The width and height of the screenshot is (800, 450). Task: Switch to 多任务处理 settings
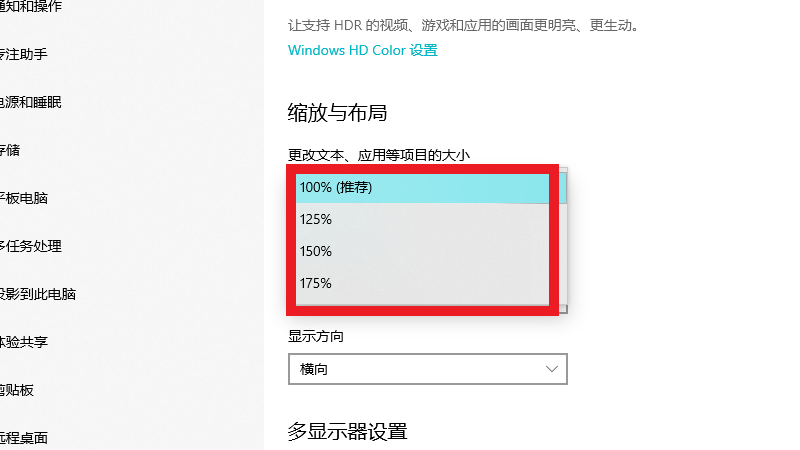30,246
